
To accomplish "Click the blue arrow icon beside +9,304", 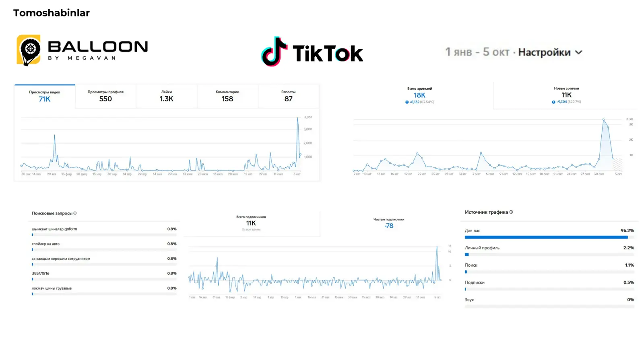I will [x=553, y=102].
